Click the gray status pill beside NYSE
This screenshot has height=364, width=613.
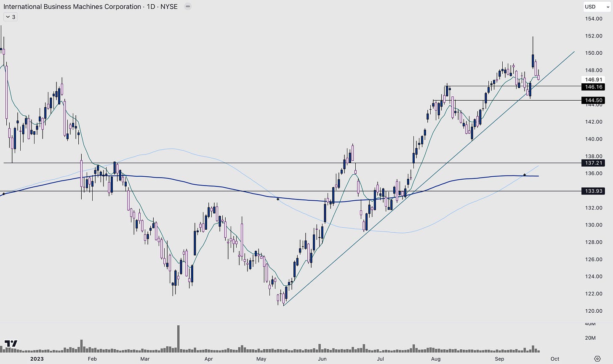click(x=188, y=6)
